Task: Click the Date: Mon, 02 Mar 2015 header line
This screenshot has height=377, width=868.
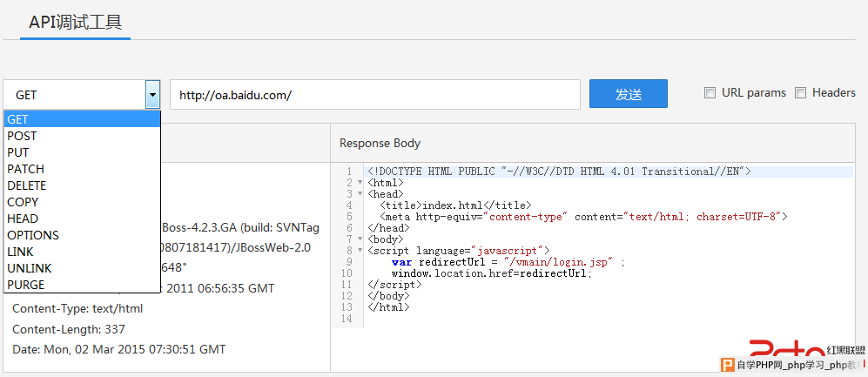Action: [x=119, y=349]
